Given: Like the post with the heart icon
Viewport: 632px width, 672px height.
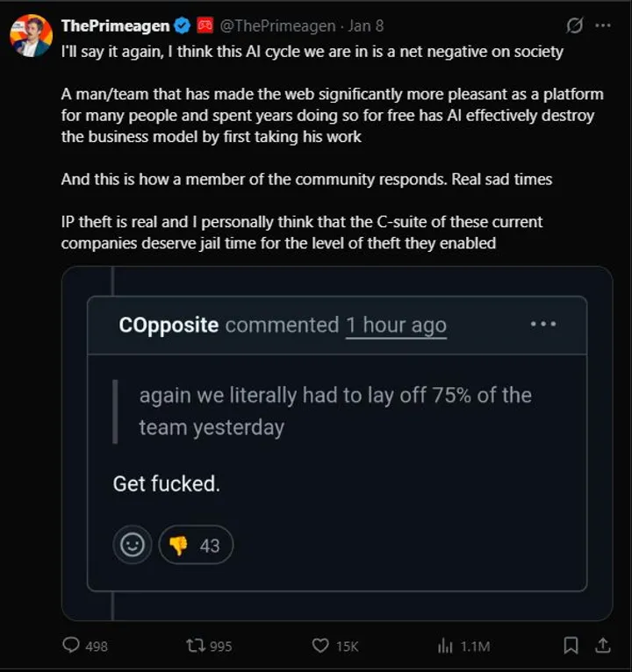Looking at the screenshot, I should 321,646.
